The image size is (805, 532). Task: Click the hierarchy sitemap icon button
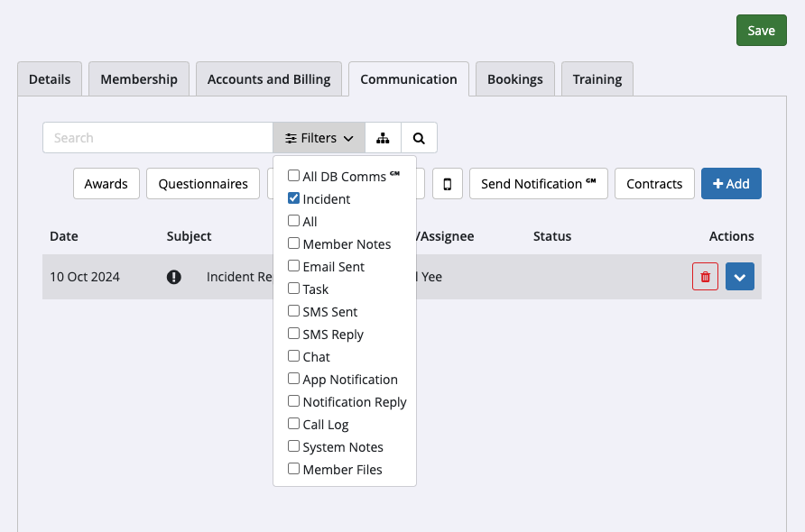coord(384,138)
